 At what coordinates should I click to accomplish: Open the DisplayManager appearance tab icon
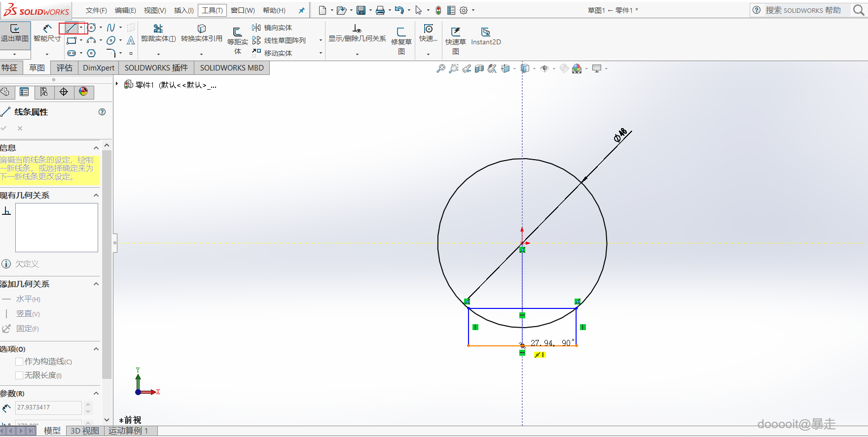(83, 92)
